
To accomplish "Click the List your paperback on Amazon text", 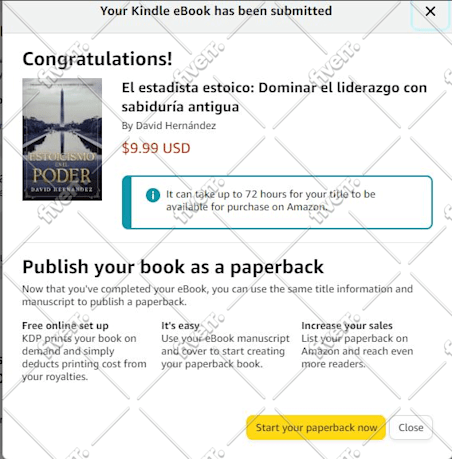I will 357,351.
